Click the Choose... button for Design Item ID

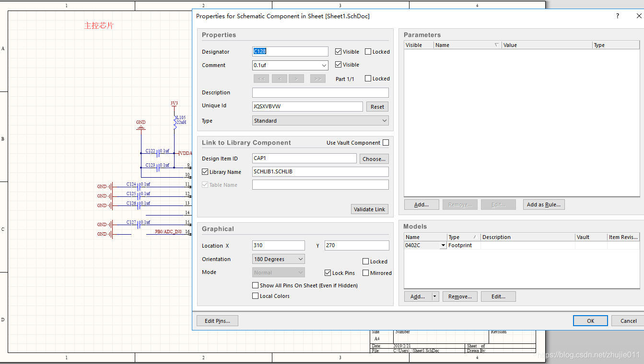(x=374, y=159)
